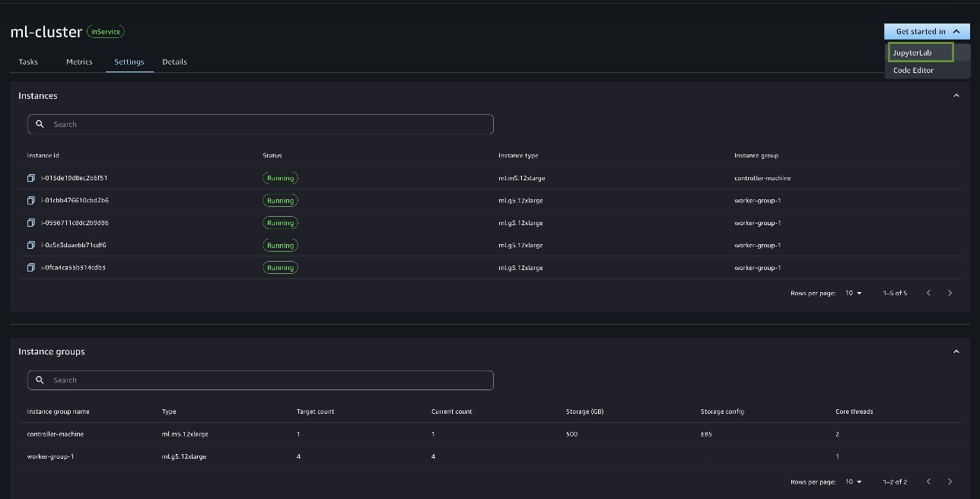Click ml.m5.12xlarge in the Instances table
980x499 pixels.
coord(522,178)
